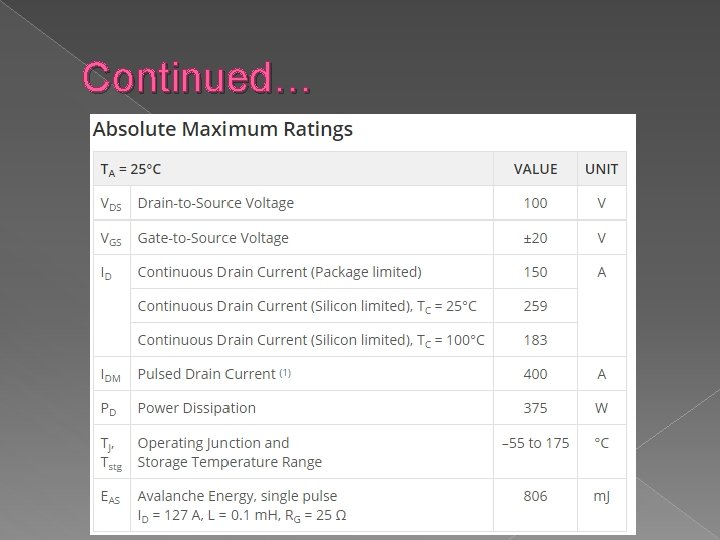Click the "Gate-to-Source Voltage" parameter text

pyautogui.click(x=212, y=238)
